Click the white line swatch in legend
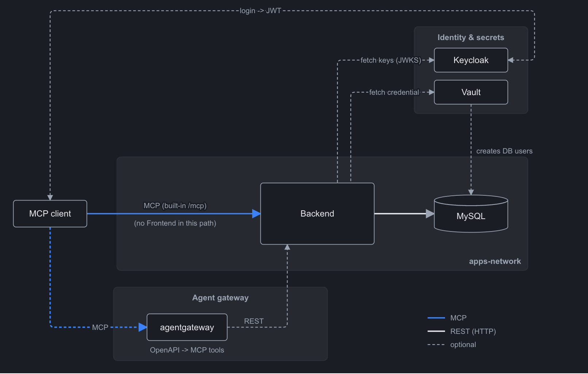The image size is (588, 374). [x=436, y=331]
